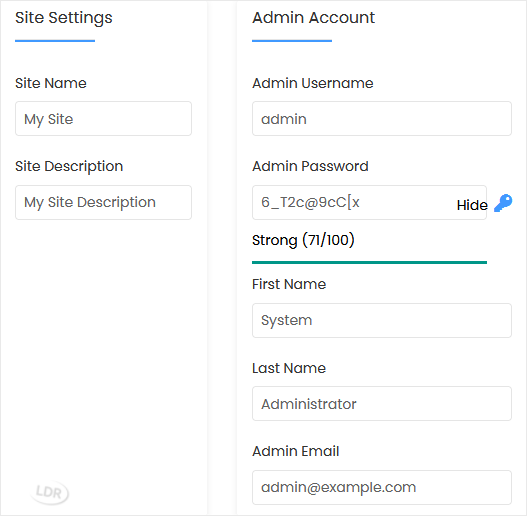527x516 pixels.
Task: Click the Admin Username label
Action: click(313, 83)
